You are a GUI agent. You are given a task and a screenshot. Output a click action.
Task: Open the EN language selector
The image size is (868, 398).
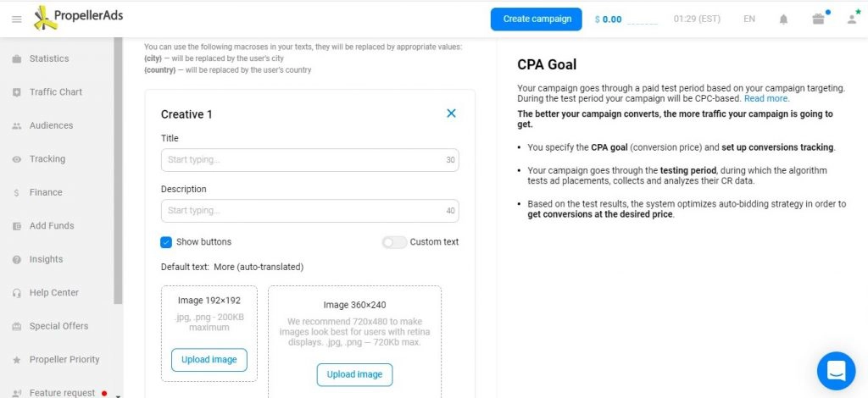[749, 19]
